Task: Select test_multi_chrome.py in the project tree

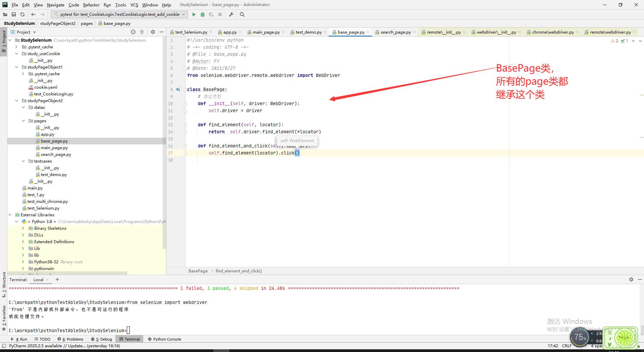Action: [47, 201]
